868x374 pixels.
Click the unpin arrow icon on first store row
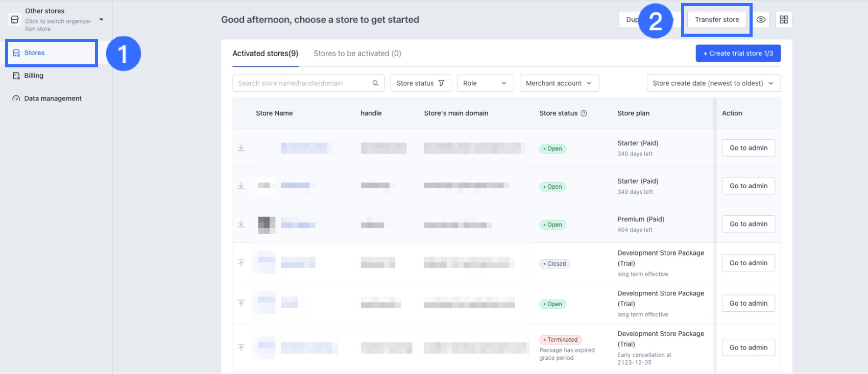(x=241, y=148)
